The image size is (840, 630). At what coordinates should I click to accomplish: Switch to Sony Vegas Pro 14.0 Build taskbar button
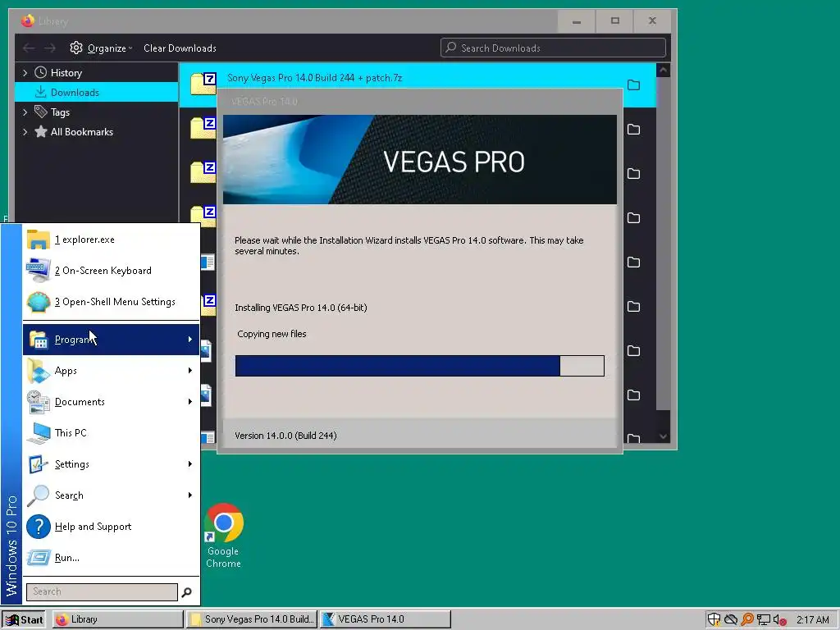coord(252,619)
